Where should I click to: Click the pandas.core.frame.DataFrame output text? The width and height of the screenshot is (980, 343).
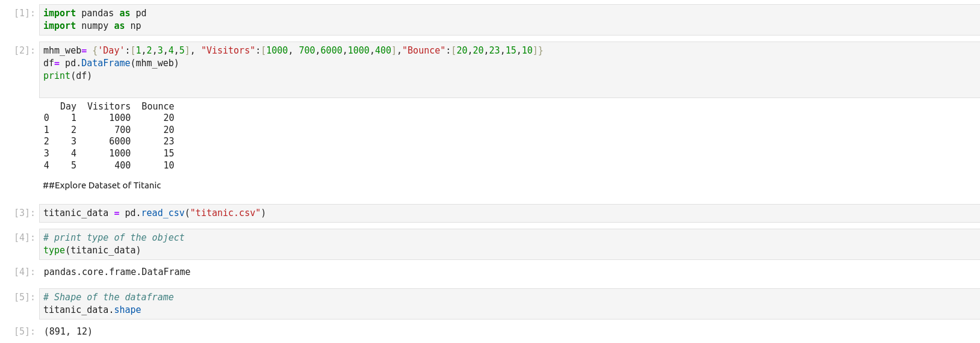coord(117,272)
